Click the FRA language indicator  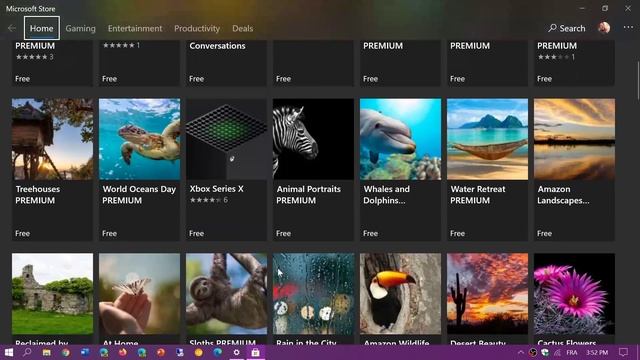coord(572,352)
